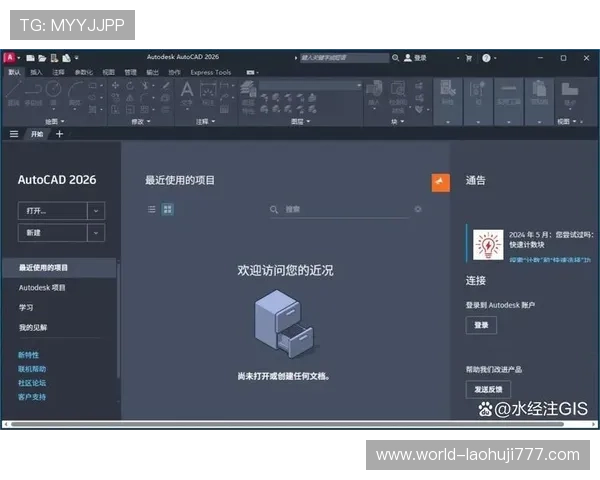The height and width of the screenshot is (480, 600).
Task: Select the Rotate tool in Modify panel
Action: (130, 85)
